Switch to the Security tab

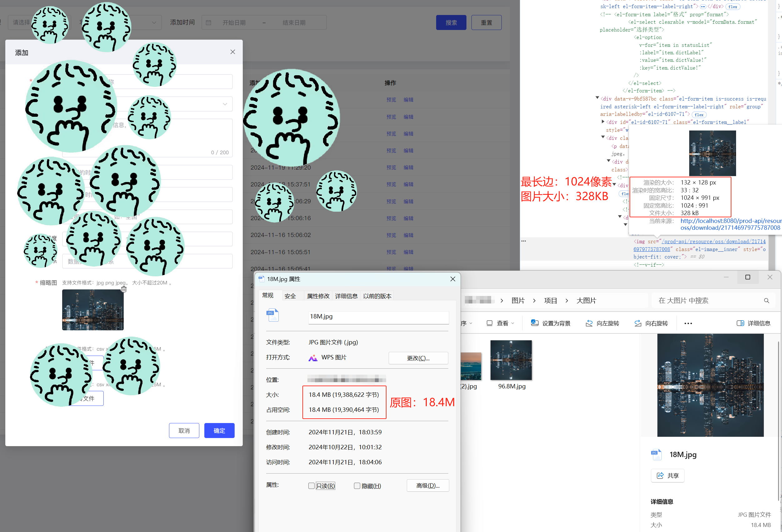[x=290, y=296]
